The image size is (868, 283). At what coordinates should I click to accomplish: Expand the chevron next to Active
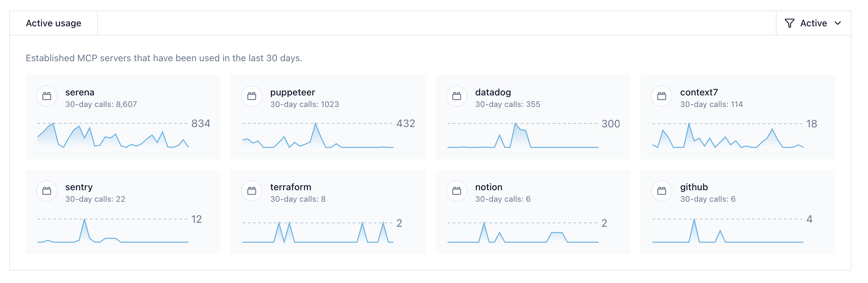point(837,23)
